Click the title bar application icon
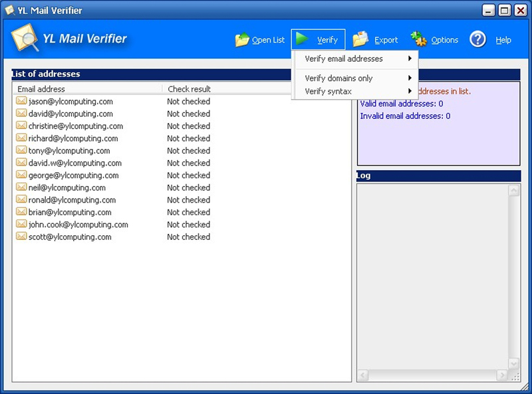Image resolution: width=532 pixels, height=394 pixels. pyautogui.click(x=10, y=10)
